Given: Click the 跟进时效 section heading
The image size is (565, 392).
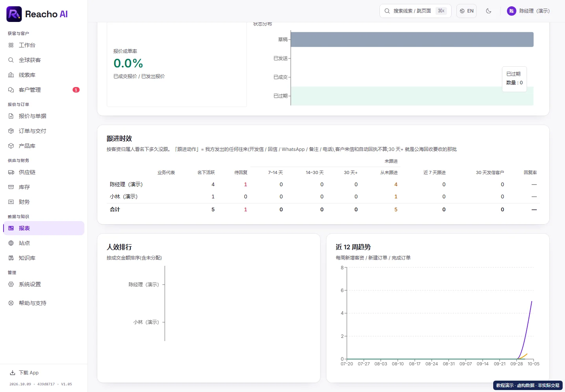Looking at the screenshot, I should [x=119, y=138].
